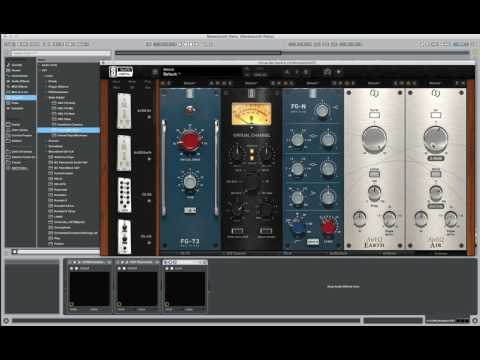Click the middle rectangular button on Earth module
The height and width of the screenshot is (360, 480).
pyautogui.click(x=374, y=173)
